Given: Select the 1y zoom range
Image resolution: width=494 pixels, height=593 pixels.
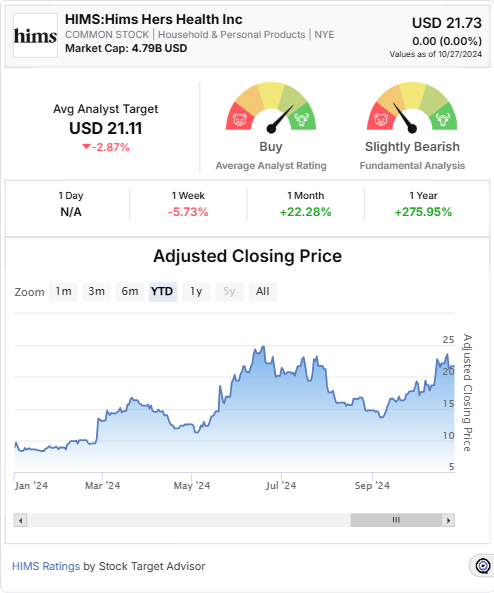Looking at the screenshot, I should pyautogui.click(x=196, y=292).
